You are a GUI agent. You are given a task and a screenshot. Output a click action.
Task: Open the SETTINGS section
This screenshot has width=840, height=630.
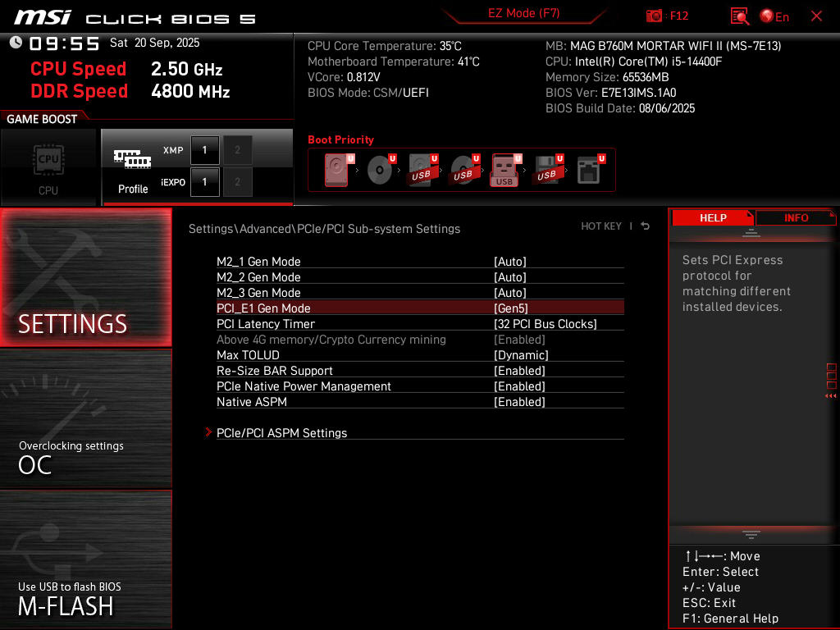pos(85,277)
